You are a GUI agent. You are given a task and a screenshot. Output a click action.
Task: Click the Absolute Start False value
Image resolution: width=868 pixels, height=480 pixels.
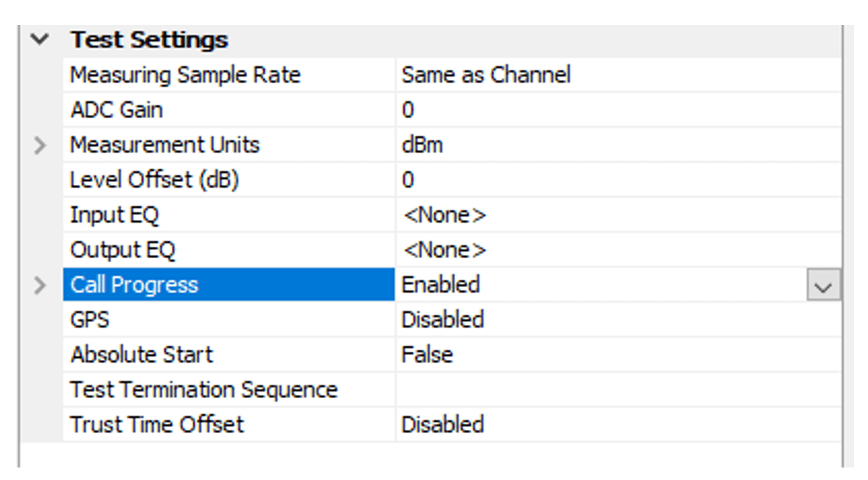tap(427, 355)
